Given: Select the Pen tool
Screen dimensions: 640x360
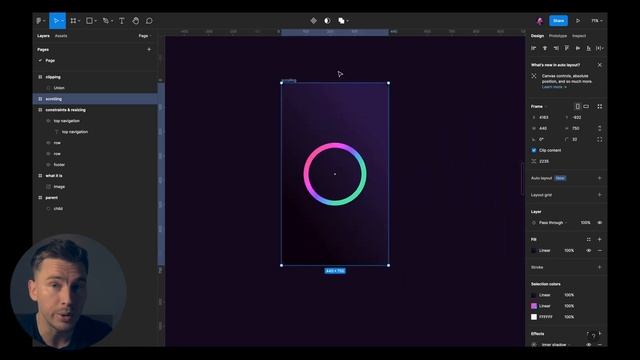Looking at the screenshot, I should click(107, 21).
